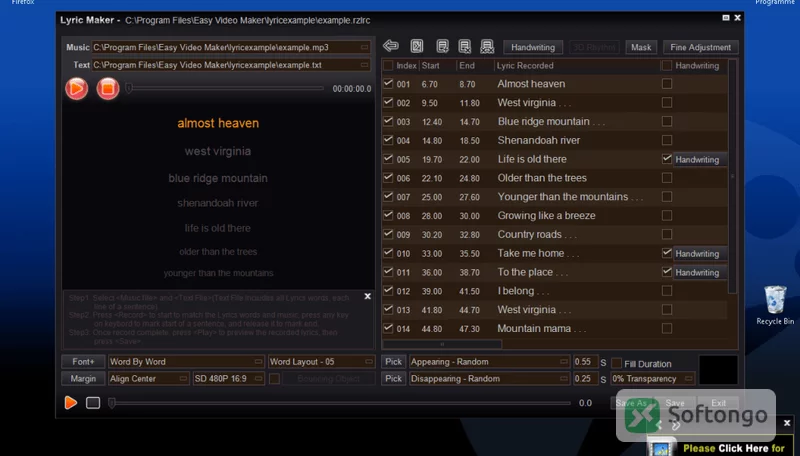The image size is (800, 456).
Task: Click the lyric table horizontal scrollbar
Action: (442, 344)
